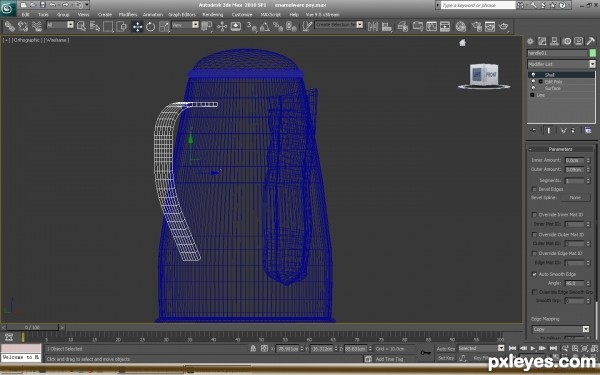Open Select by Name dialog
Image resolution: width=600 pixels, height=375 pixels.
(x=95, y=26)
